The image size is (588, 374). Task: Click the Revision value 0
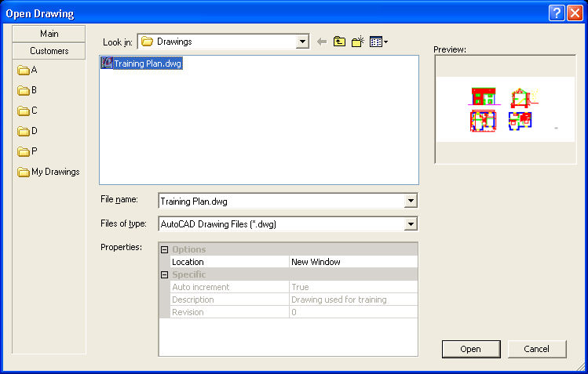point(353,312)
